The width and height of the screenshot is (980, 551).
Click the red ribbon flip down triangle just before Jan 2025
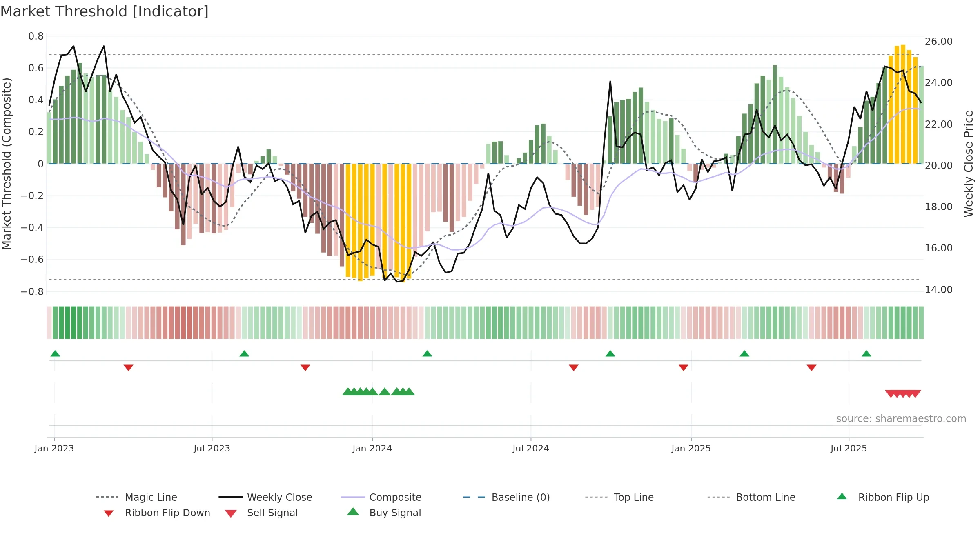tap(683, 368)
